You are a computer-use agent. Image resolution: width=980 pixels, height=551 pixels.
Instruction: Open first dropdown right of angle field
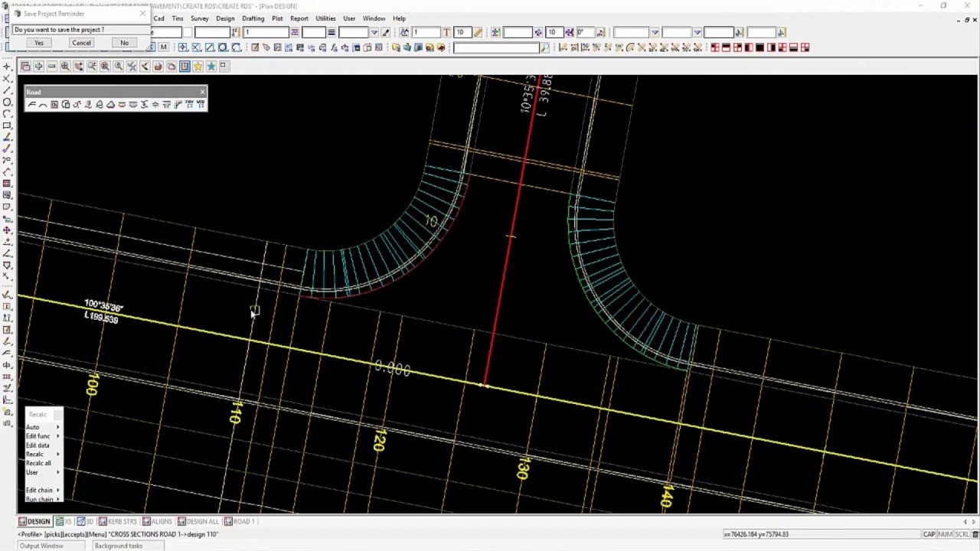[655, 32]
